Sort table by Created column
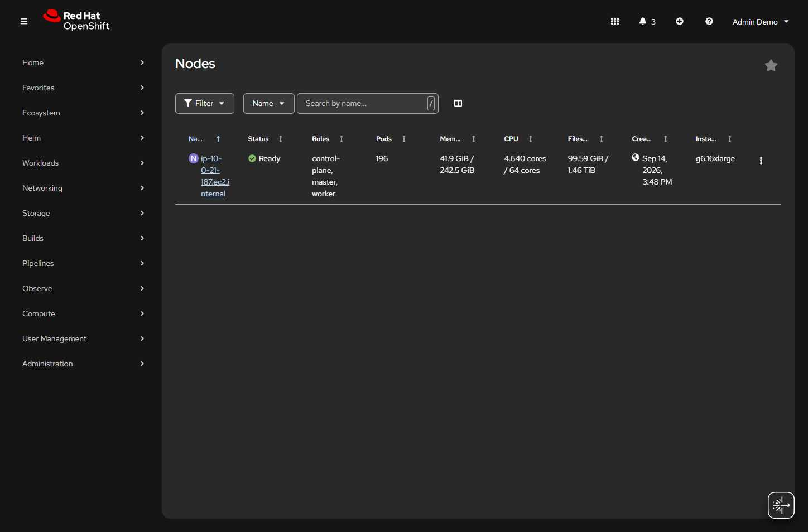Screen dimensions: 808x532 tap(650, 139)
